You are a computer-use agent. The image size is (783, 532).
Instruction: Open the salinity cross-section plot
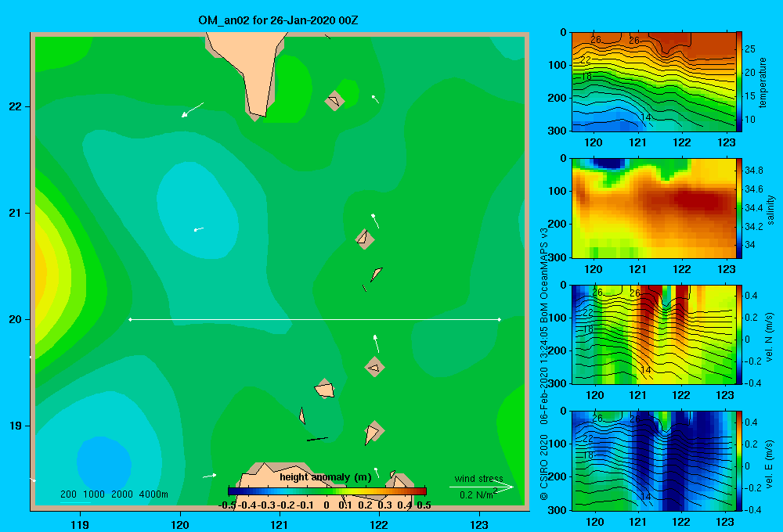coord(654,208)
